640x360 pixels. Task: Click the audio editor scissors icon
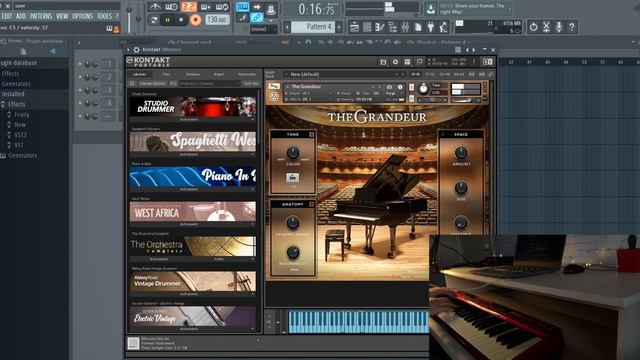(x=546, y=27)
